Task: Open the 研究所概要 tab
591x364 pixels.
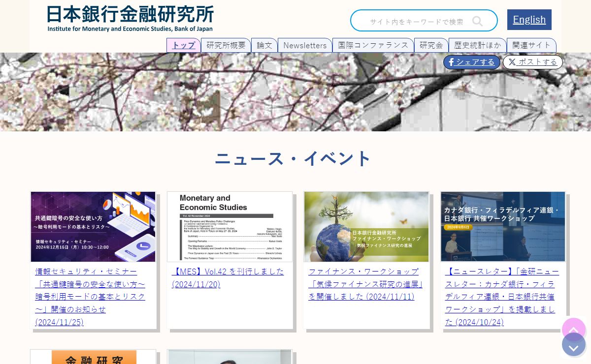Action: click(x=226, y=45)
